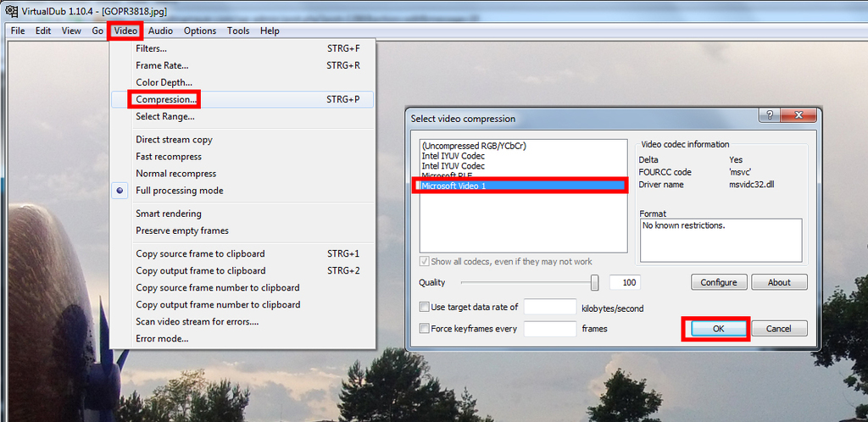Toggle Smart rendering option

coord(242,214)
